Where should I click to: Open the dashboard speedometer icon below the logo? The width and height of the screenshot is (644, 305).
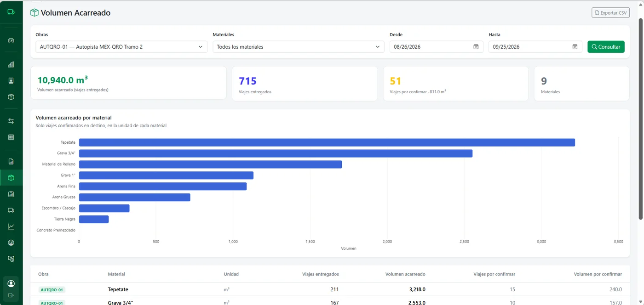11,40
